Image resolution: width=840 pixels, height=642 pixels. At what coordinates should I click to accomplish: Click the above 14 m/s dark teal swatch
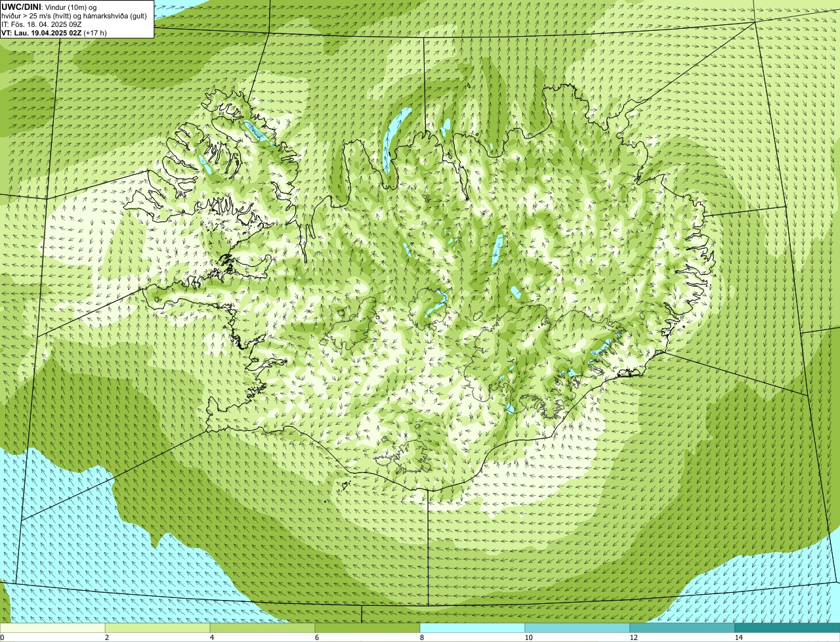[787, 628]
